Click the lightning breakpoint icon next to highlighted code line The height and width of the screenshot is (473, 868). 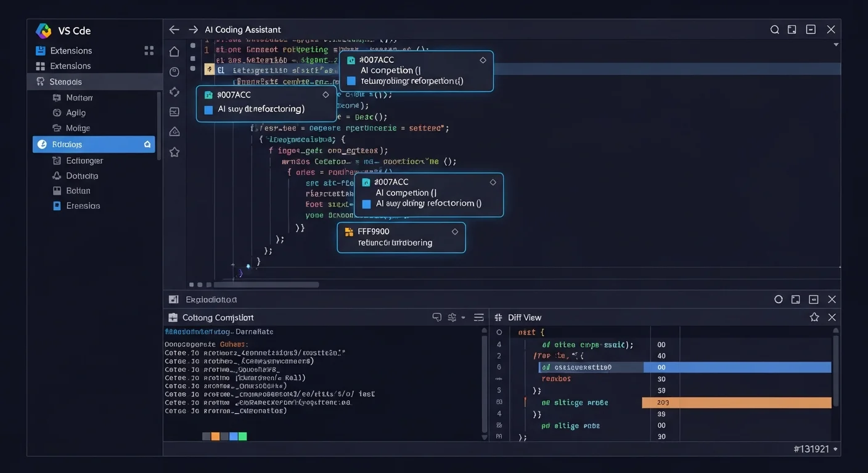click(210, 69)
